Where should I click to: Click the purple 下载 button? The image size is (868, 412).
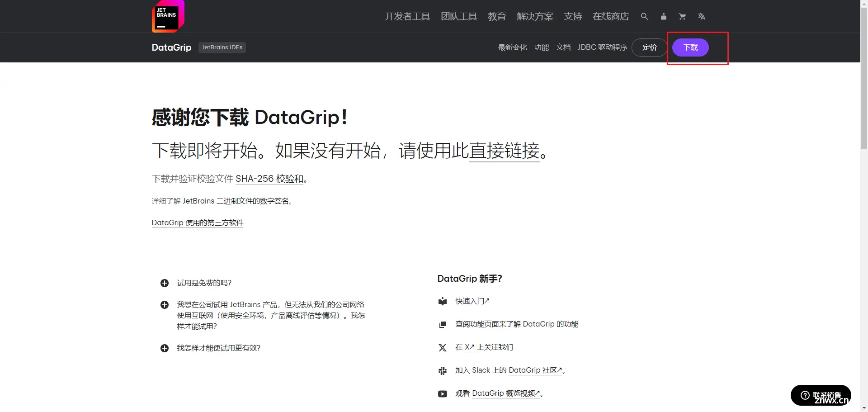(x=690, y=47)
